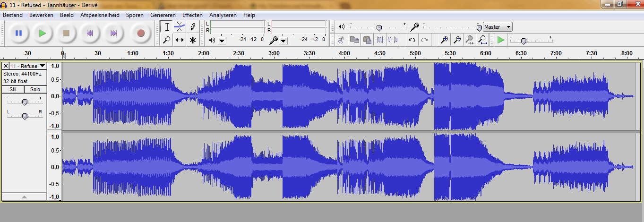Open the input meter dropdown arrow

point(283,41)
